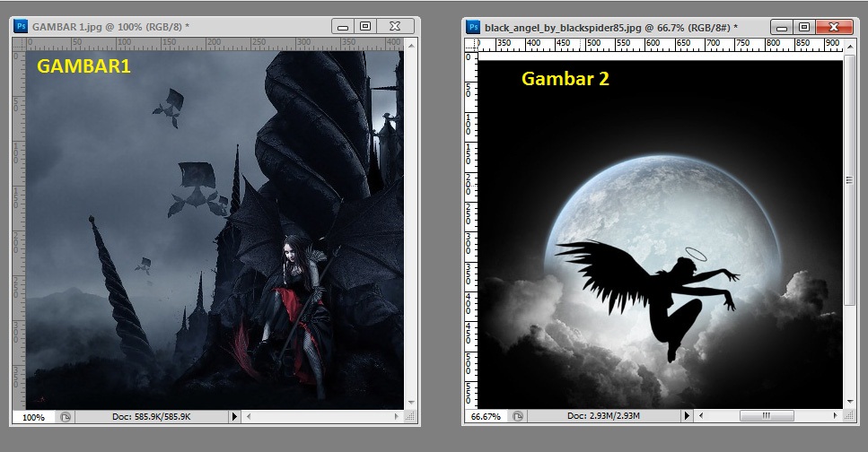
Task: Click vertical scroll up arrow in GAMBAR 1.jpg window
Action: pyautogui.click(x=411, y=45)
